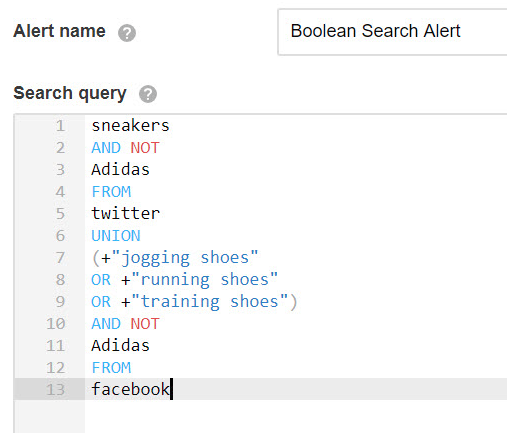Place cursor on Adidas in line 3
The height and width of the screenshot is (433, 507).
click(120, 170)
